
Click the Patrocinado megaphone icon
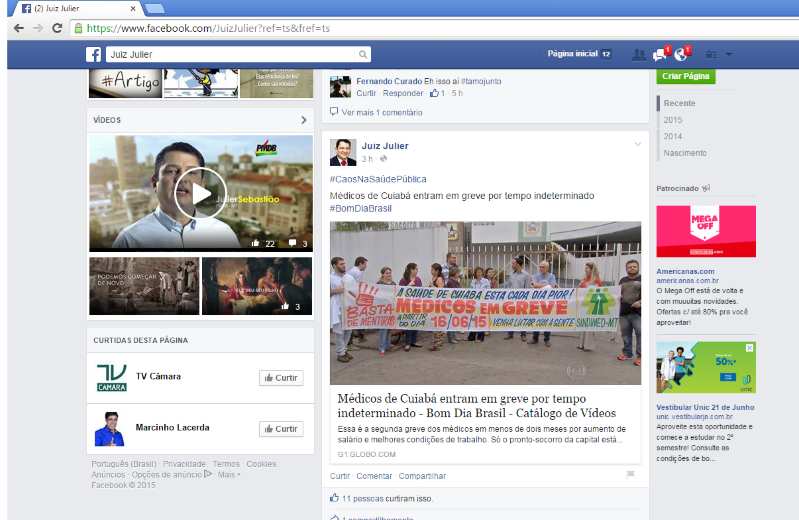click(706, 188)
